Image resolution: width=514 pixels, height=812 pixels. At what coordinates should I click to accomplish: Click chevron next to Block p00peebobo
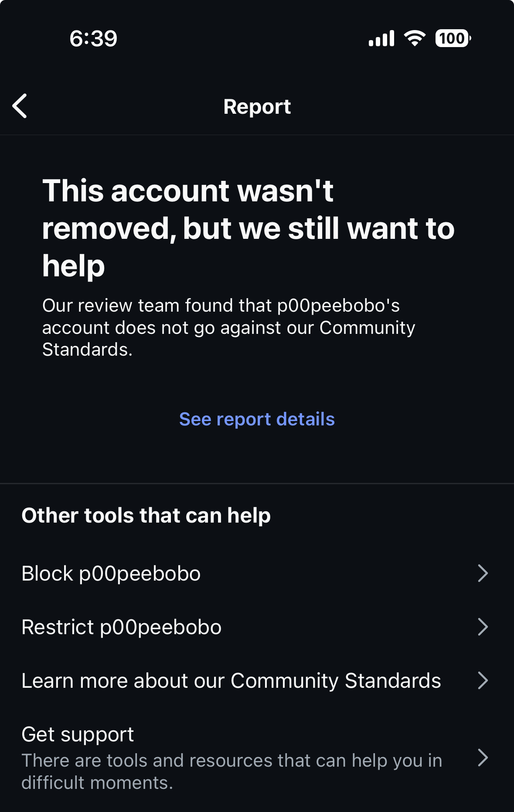coord(483,573)
